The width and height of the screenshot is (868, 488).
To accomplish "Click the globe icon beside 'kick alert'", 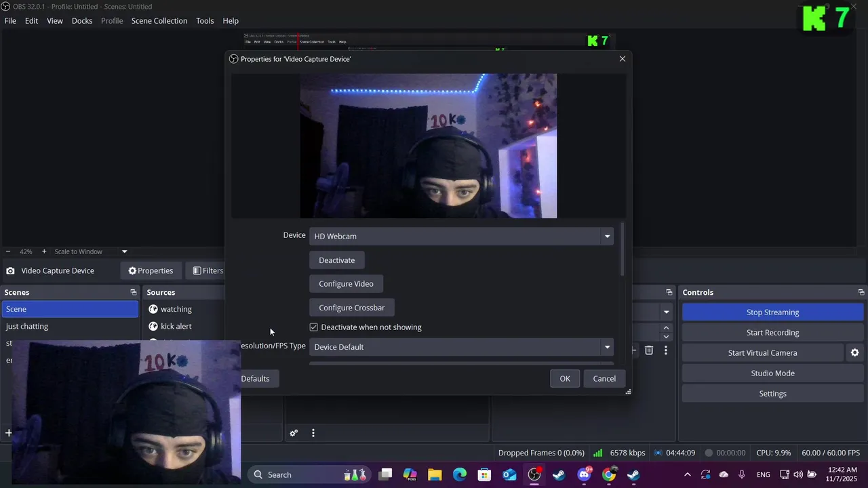I will (153, 326).
